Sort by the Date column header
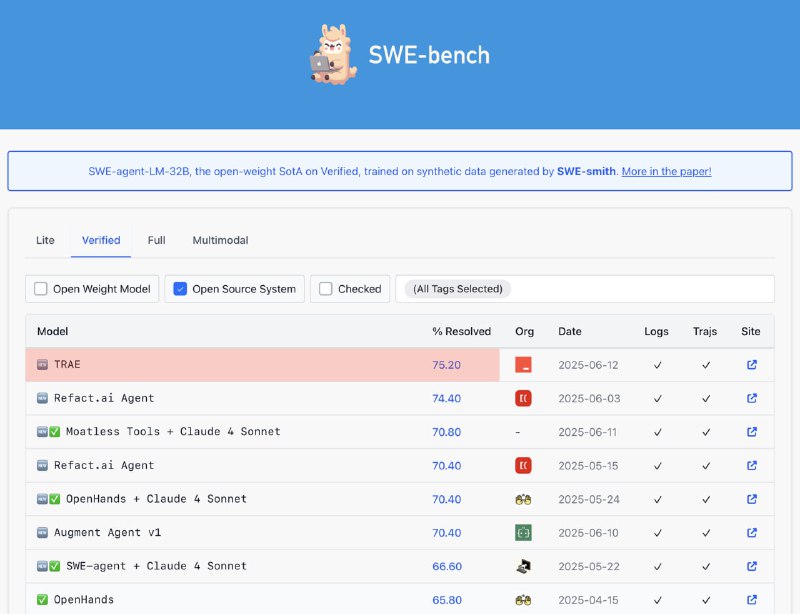Viewport: 800px width, 614px height. point(570,331)
